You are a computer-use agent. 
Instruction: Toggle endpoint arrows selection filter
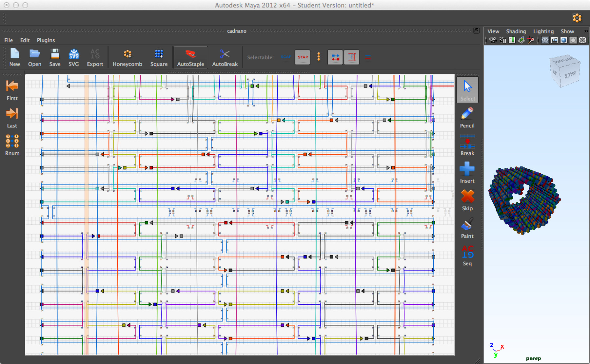click(335, 57)
